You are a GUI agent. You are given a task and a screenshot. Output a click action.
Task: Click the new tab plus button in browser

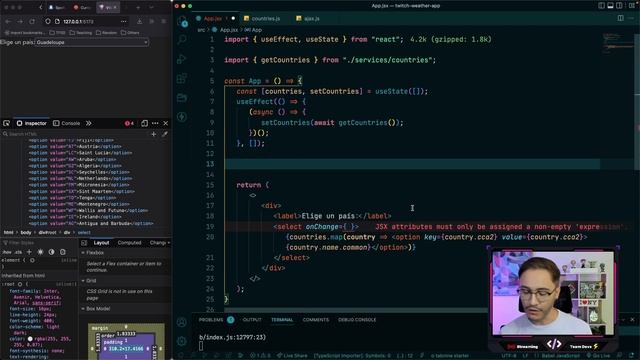[138, 7]
